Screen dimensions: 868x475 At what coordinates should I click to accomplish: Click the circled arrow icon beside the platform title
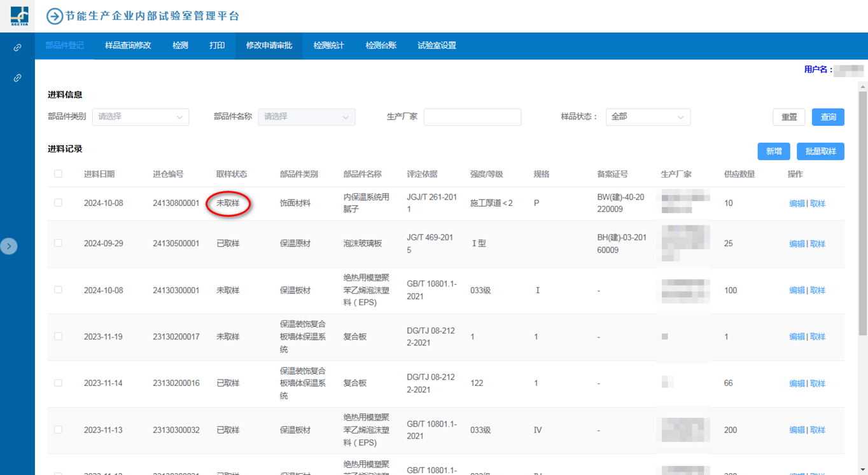(55, 17)
